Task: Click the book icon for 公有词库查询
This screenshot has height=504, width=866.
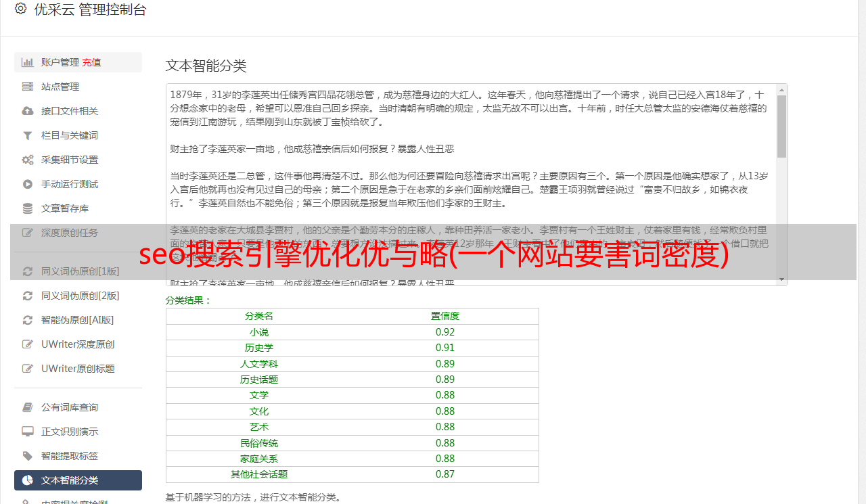Action: coord(28,407)
